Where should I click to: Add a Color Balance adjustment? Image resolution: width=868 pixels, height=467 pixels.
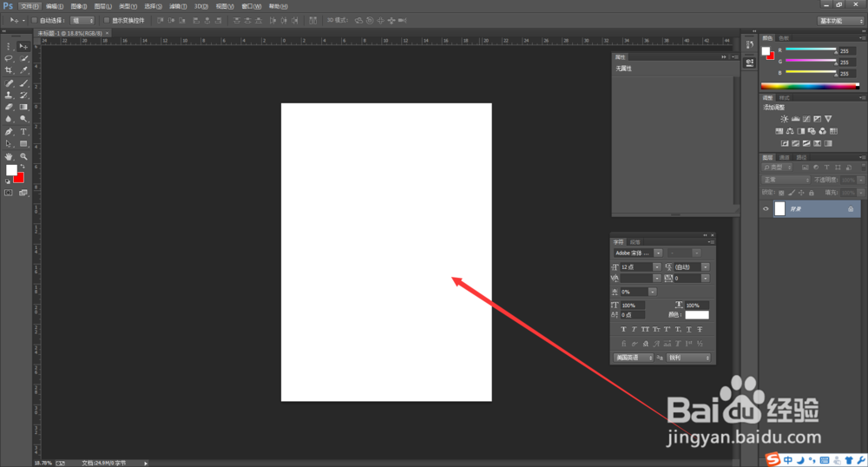[790, 131]
